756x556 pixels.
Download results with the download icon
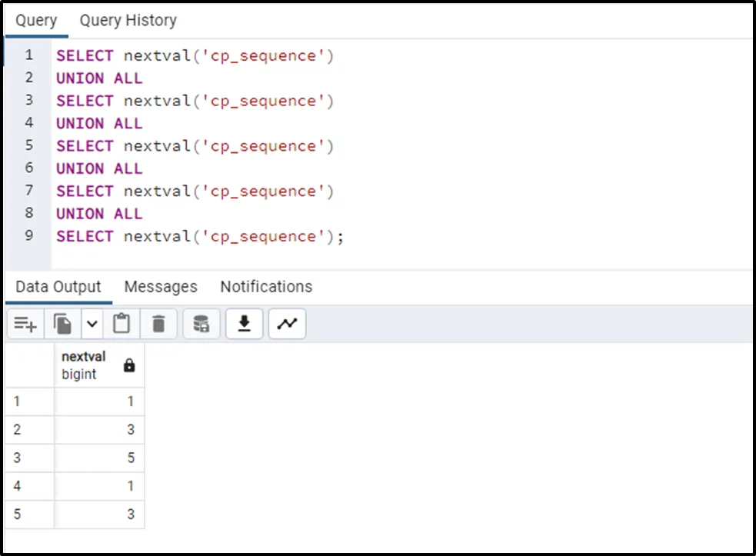coord(245,325)
